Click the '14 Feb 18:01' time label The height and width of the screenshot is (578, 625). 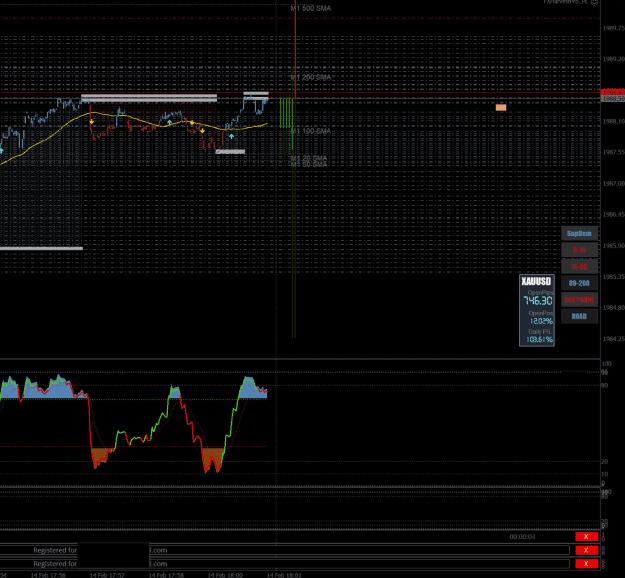(x=284, y=575)
